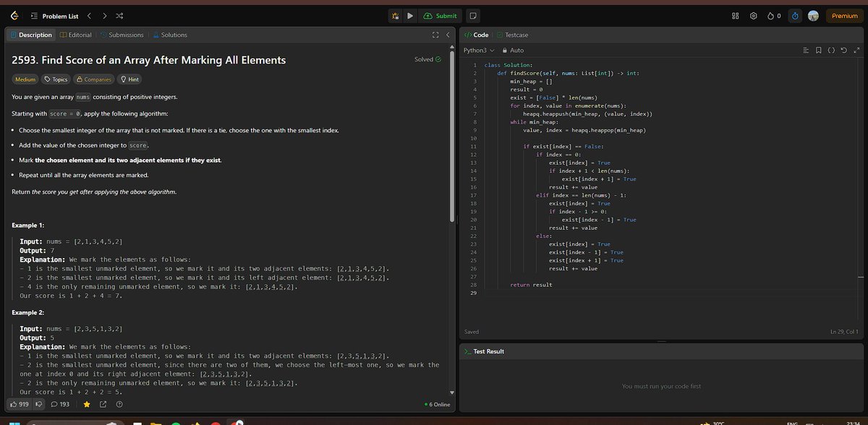Open the Python3 language dropdown
868x425 pixels.
(478, 51)
